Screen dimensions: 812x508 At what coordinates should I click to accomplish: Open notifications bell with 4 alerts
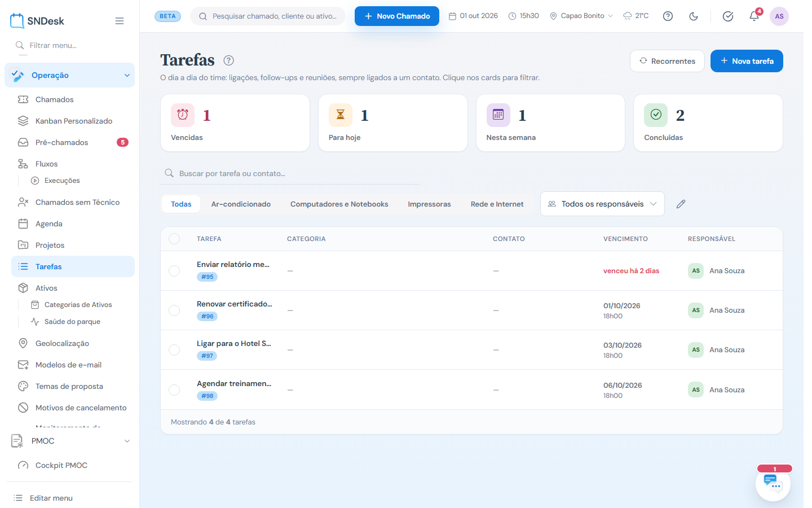754,16
